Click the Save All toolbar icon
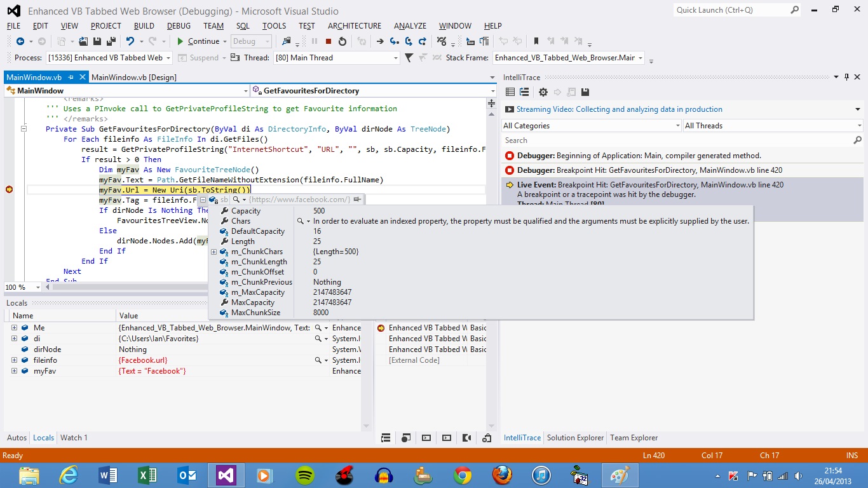Image resolution: width=868 pixels, height=488 pixels. pos(110,41)
